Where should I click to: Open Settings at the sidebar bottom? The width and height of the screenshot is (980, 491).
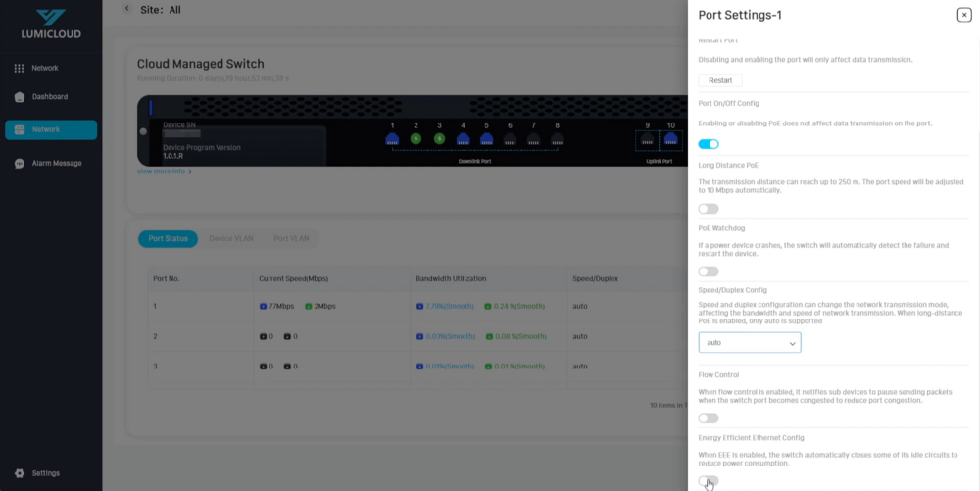(x=45, y=473)
